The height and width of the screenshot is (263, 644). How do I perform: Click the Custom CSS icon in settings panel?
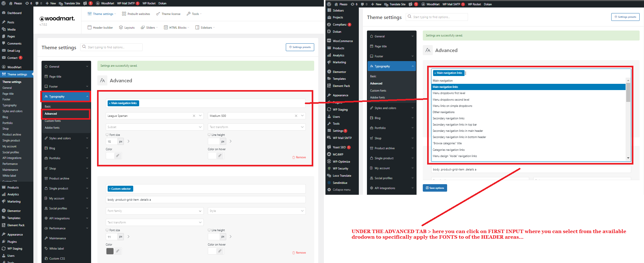point(46,258)
